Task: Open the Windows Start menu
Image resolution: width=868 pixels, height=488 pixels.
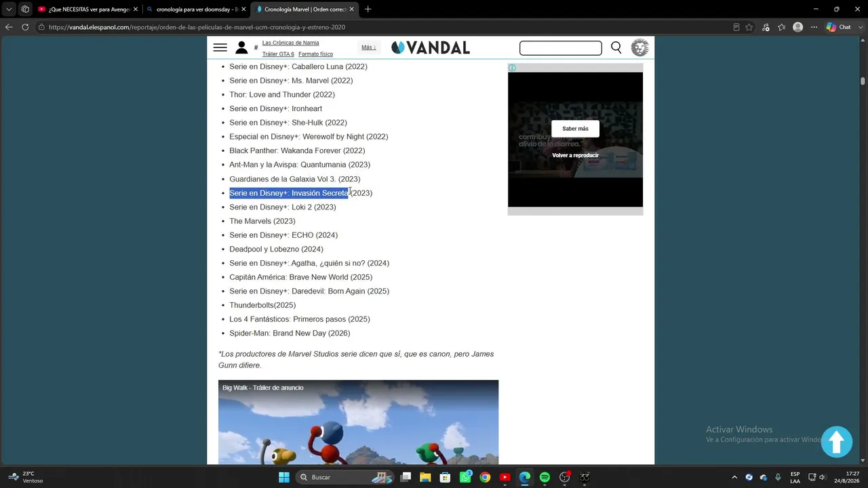Action: (284, 477)
